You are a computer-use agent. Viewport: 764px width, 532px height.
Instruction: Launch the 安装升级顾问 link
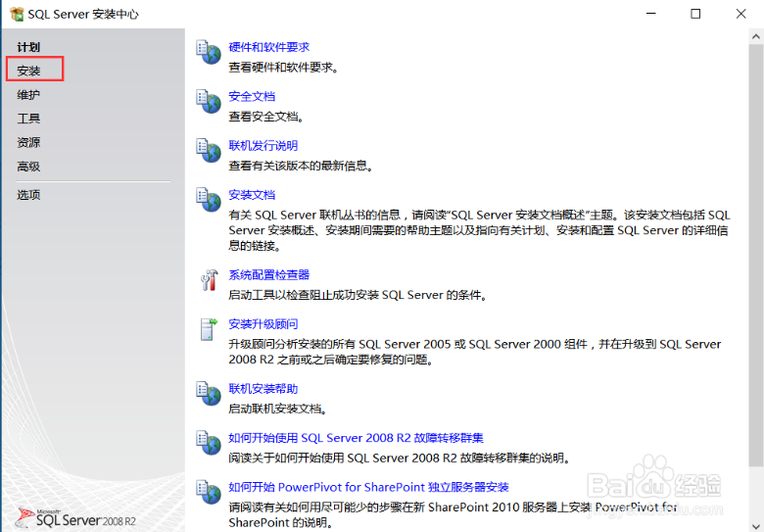pos(263,324)
